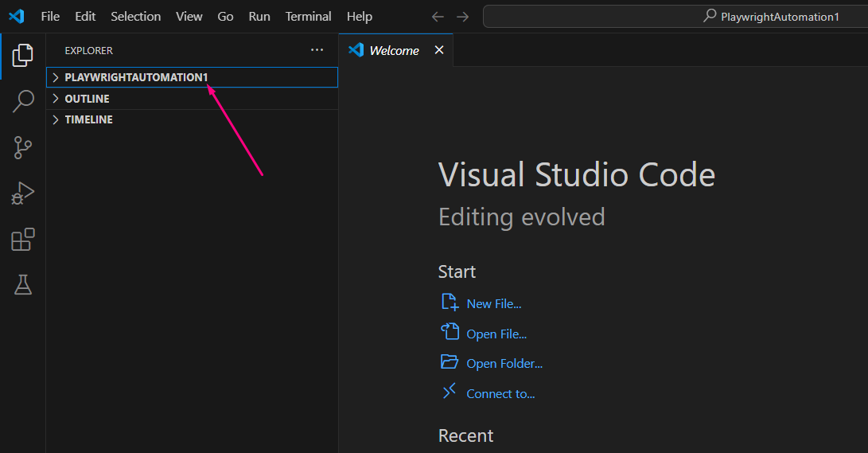Go back with the left arrow
Image resolution: width=868 pixels, height=453 pixels.
(438, 18)
